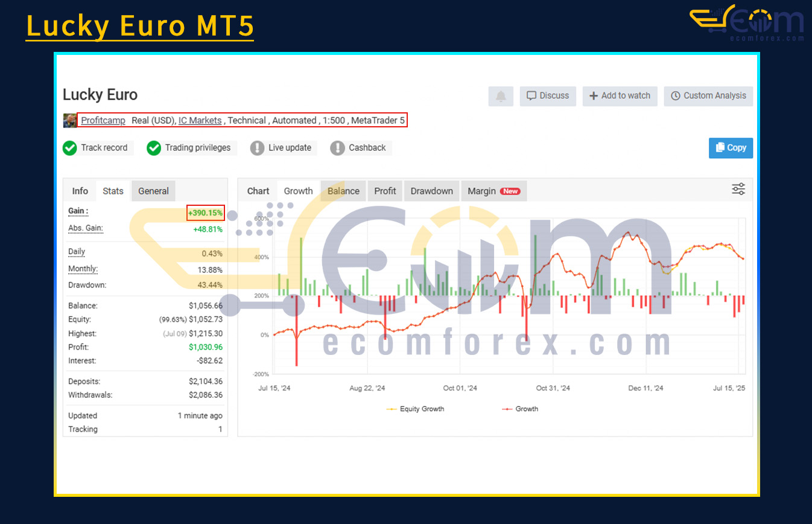Screen dimensions: 812x524
Task: Switch to the Growth chart tab
Action: [299, 191]
